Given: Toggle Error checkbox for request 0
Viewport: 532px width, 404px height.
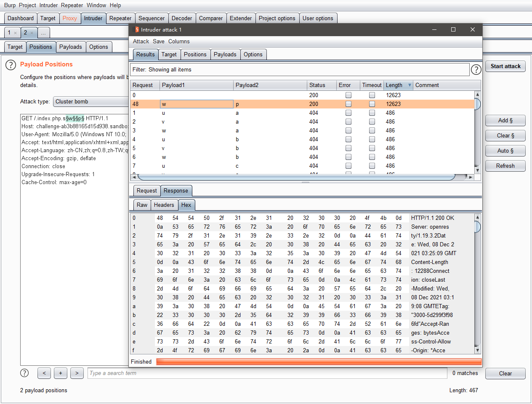Looking at the screenshot, I should point(348,95).
